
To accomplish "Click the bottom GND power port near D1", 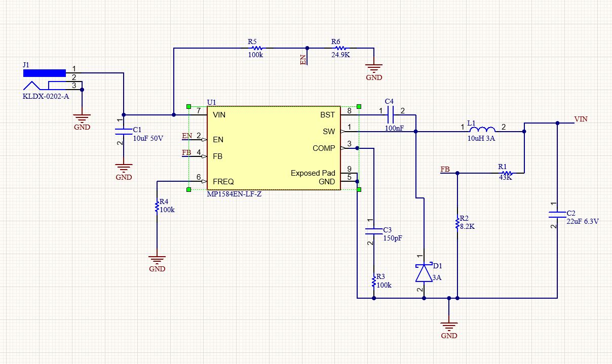I will (449, 328).
